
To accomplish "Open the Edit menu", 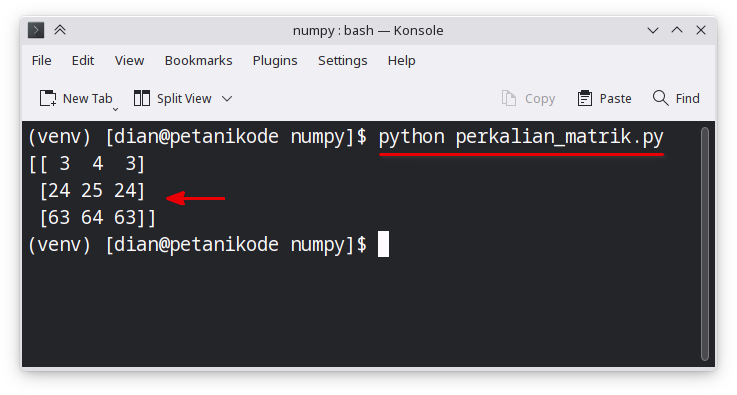I will point(83,61).
